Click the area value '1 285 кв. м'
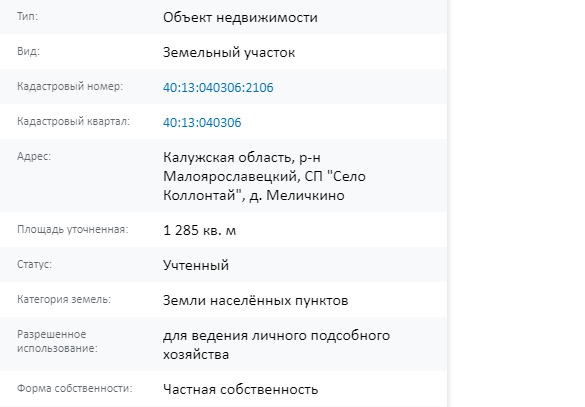Screen dimensions: 585x407 (200, 230)
